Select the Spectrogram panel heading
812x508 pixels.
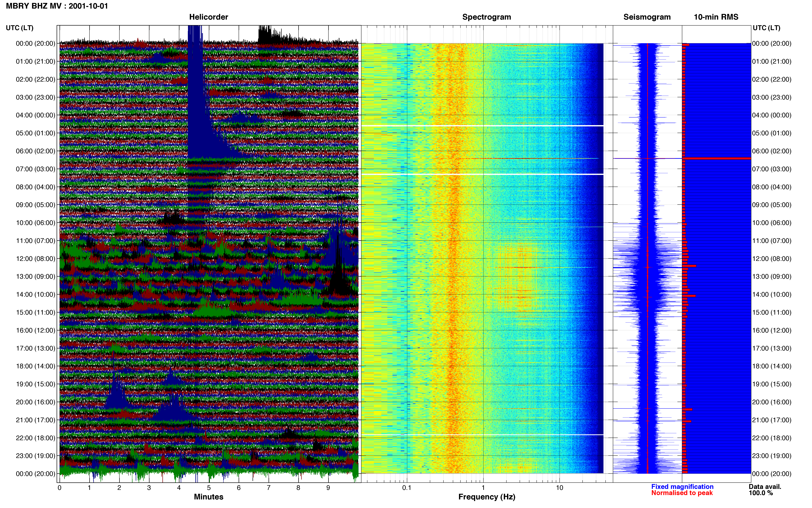[x=487, y=17]
